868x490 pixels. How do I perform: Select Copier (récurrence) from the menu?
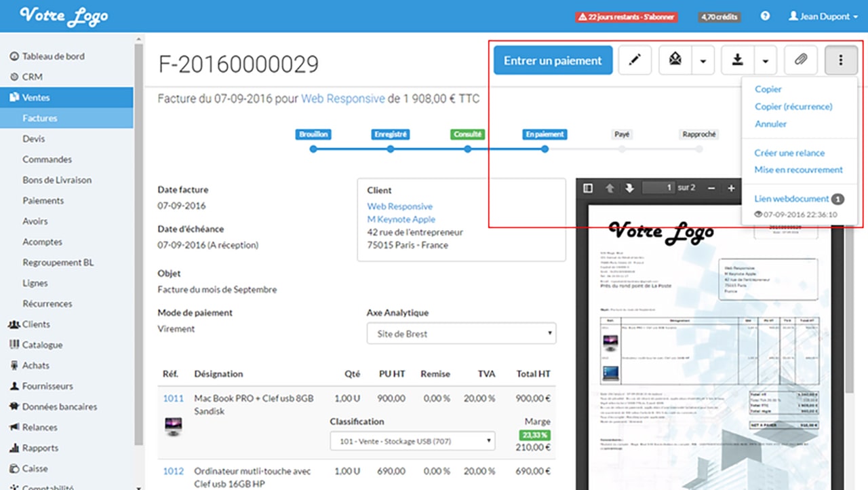[x=793, y=107]
